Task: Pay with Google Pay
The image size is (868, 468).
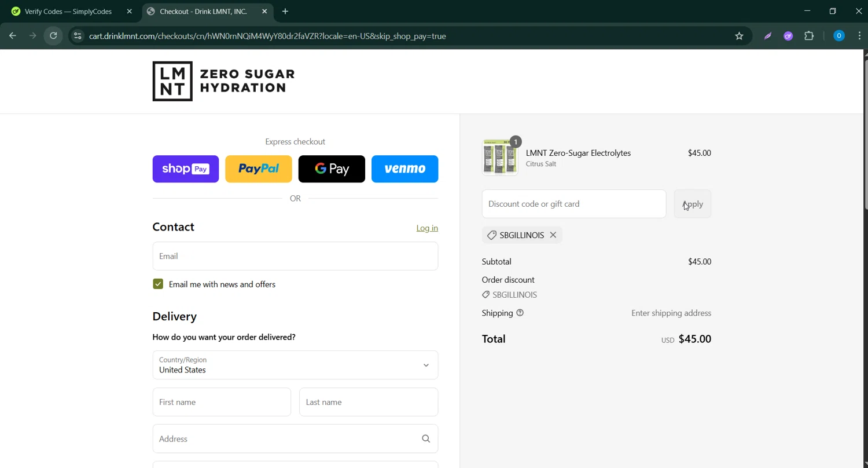Action: click(x=332, y=169)
